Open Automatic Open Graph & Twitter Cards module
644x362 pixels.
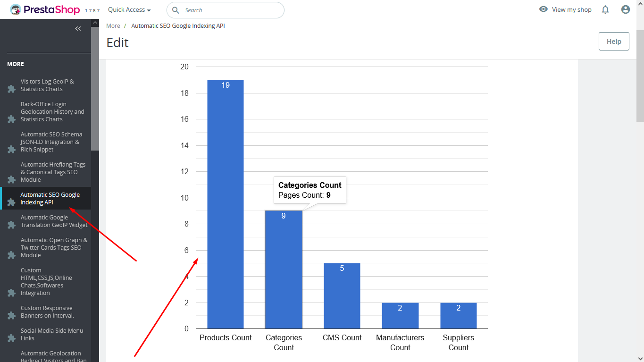[x=54, y=248]
